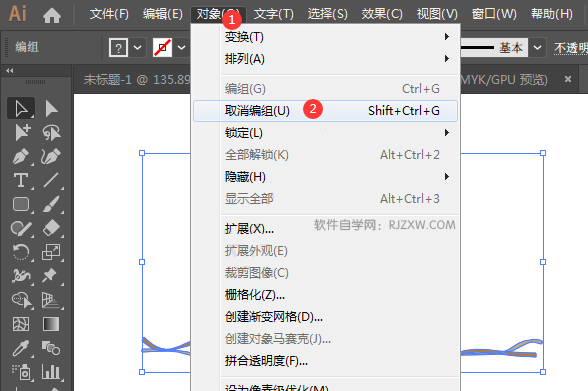Screen dimensions: 588x391
Task: Open the 选择(S) menu
Action: pos(328,14)
